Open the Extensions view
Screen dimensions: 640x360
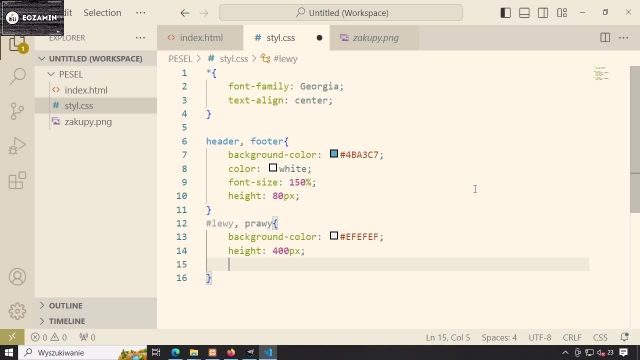pyautogui.click(x=17, y=180)
